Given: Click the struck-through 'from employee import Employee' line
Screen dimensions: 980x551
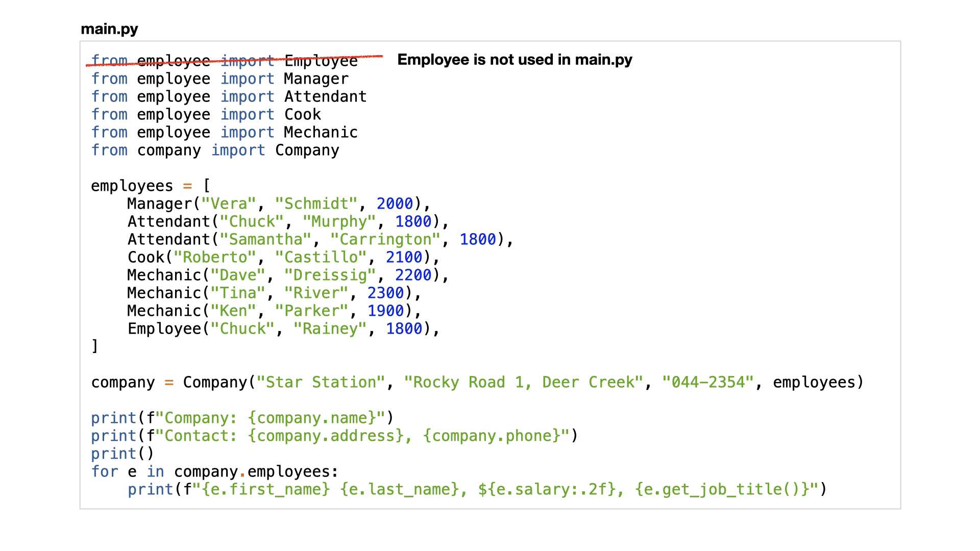Looking at the screenshot, I should click(225, 61).
